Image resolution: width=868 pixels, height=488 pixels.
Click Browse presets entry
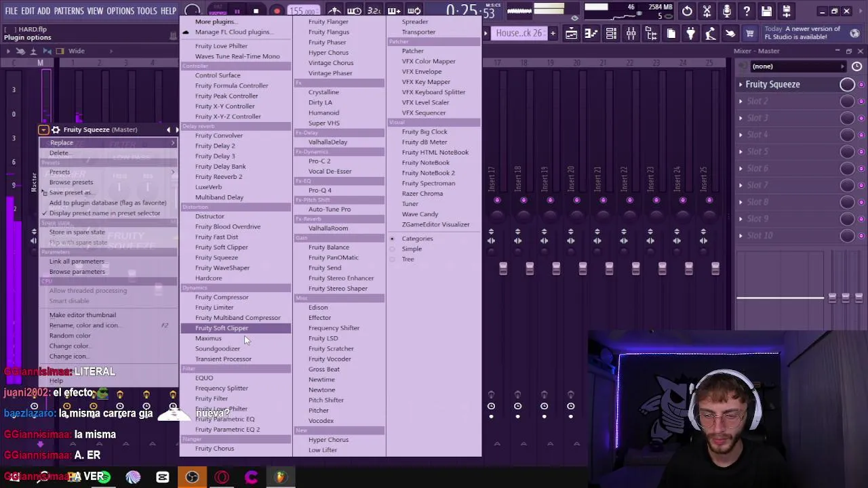point(71,182)
